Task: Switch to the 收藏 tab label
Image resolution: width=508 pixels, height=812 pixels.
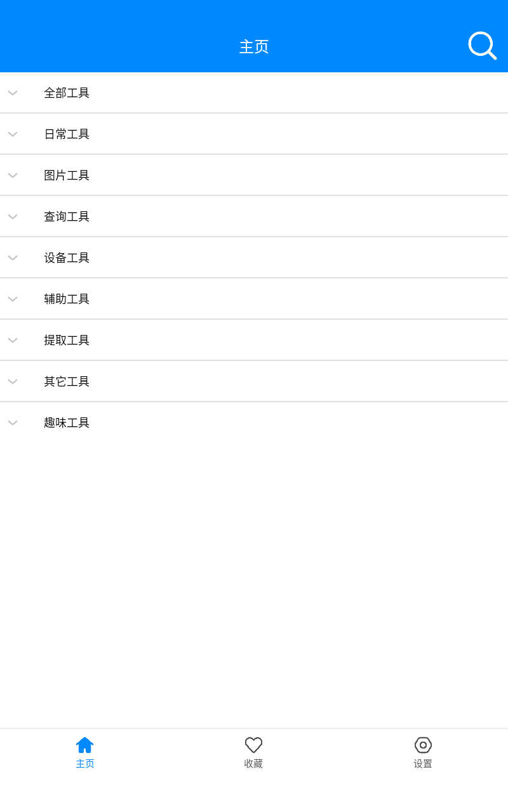Action: tap(253, 764)
